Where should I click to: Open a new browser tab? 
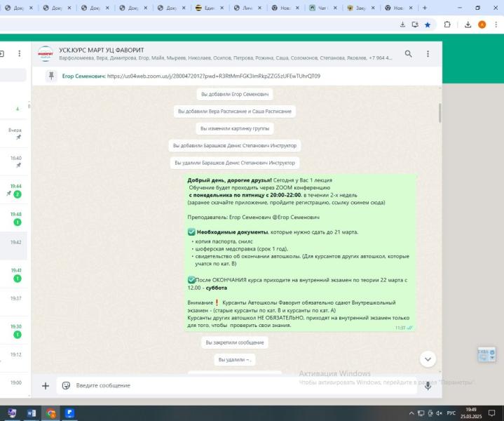click(x=425, y=8)
